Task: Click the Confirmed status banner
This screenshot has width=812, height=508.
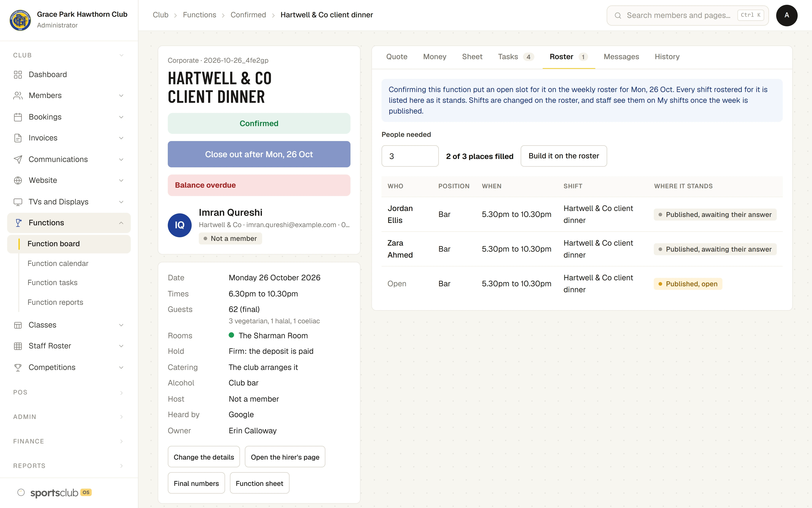Action: click(259, 123)
